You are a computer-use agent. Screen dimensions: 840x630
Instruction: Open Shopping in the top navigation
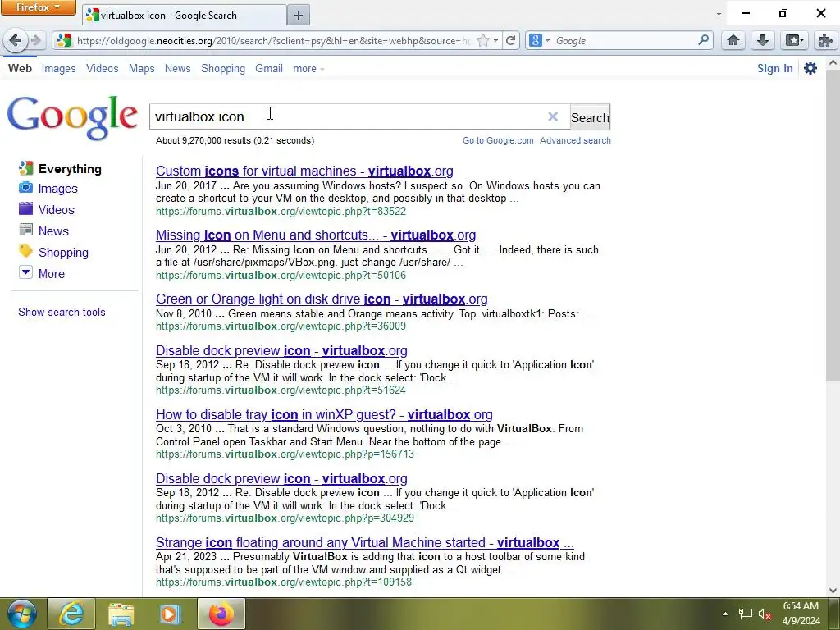pyautogui.click(x=223, y=69)
